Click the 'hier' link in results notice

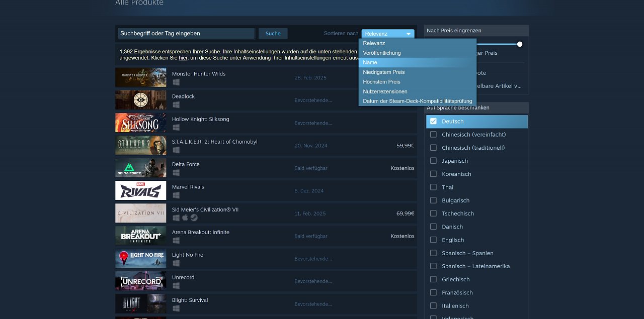[183, 58]
